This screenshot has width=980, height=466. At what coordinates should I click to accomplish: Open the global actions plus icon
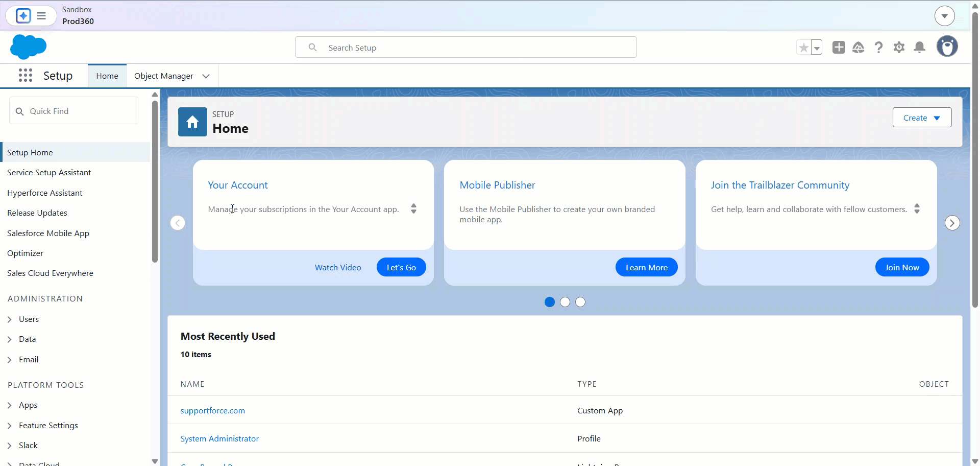tap(839, 48)
